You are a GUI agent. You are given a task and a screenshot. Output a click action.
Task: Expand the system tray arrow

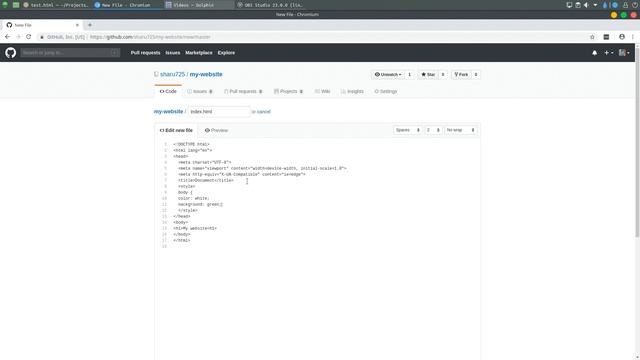pos(595,5)
